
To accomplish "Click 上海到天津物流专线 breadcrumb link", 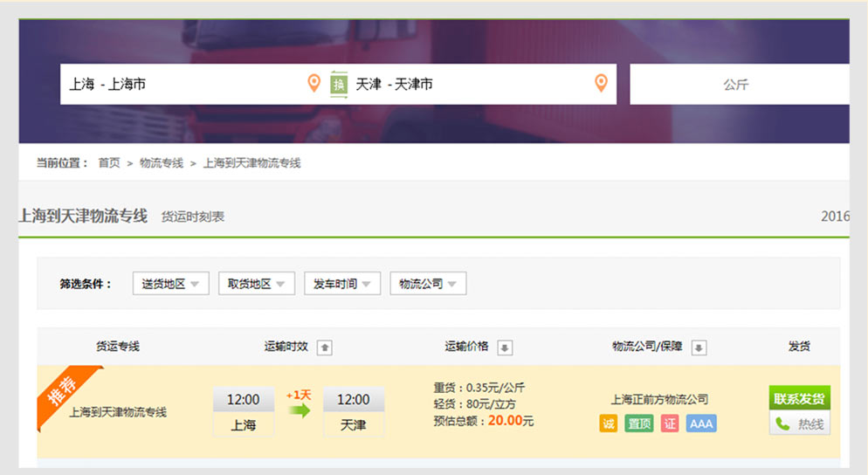I will (251, 162).
